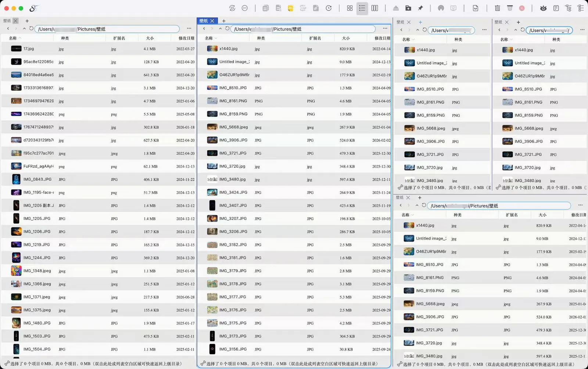Screen dimensions: 588x369
Task: Click the trash can delete icon
Action: point(497,8)
